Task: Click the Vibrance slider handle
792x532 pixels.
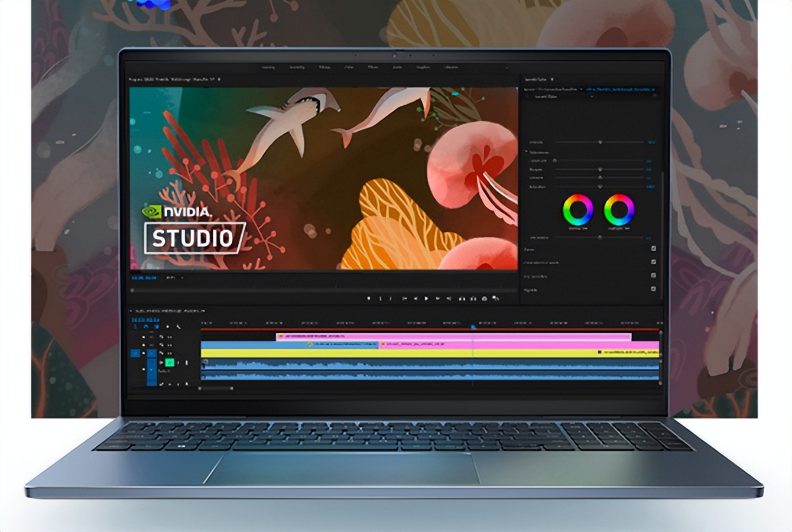Action: click(600, 177)
